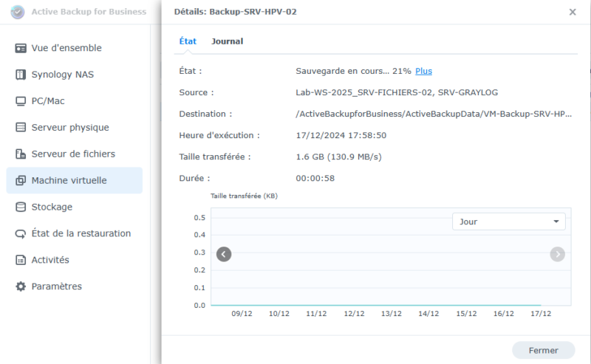Show previous chart period with left arrow

click(x=224, y=254)
